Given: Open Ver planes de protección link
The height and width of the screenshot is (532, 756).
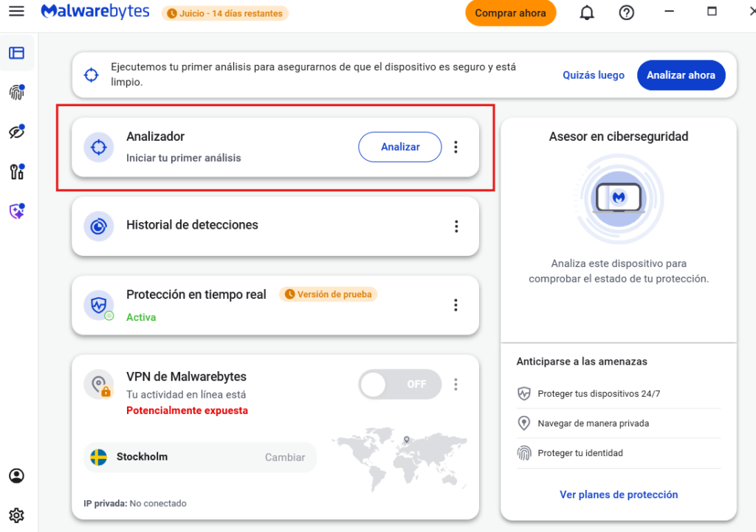Looking at the screenshot, I should (x=618, y=494).
